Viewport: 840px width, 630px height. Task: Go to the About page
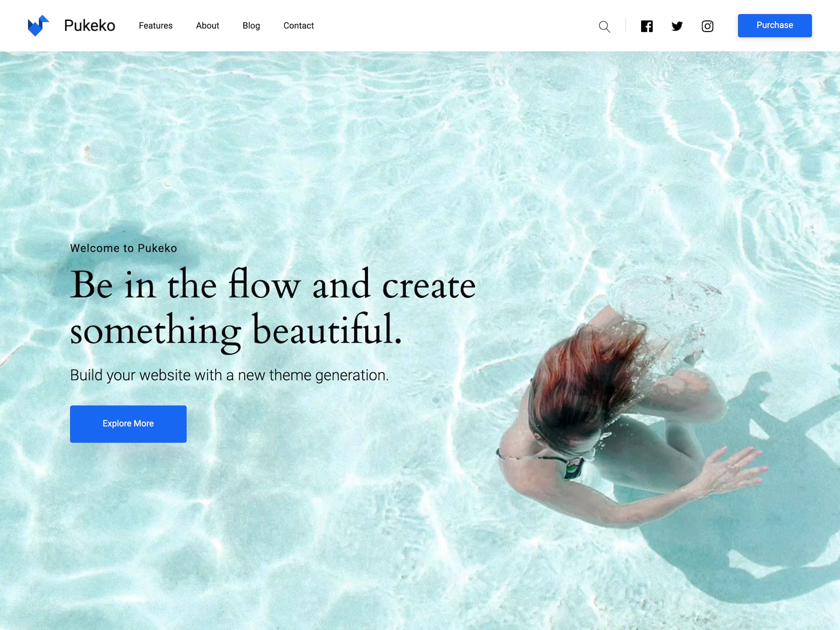coord(207,26)
